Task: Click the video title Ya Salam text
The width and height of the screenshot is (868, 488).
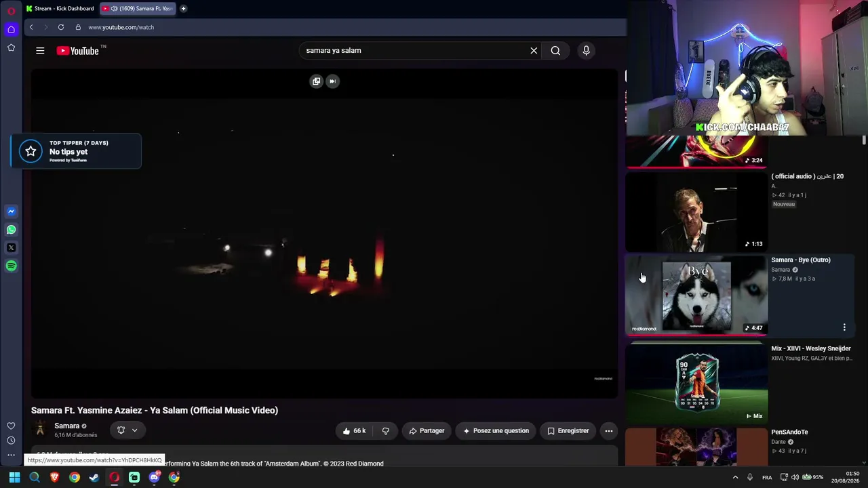Action: (x=155, y=410)
